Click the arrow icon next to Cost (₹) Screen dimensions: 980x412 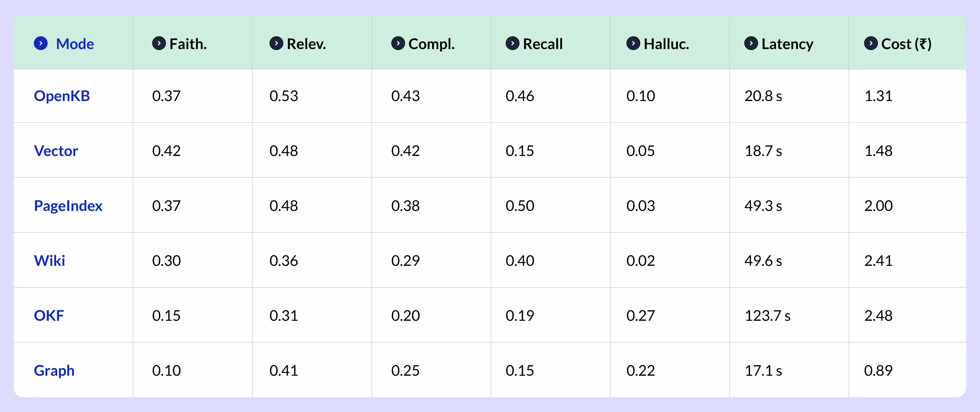[x=871, y=43]
